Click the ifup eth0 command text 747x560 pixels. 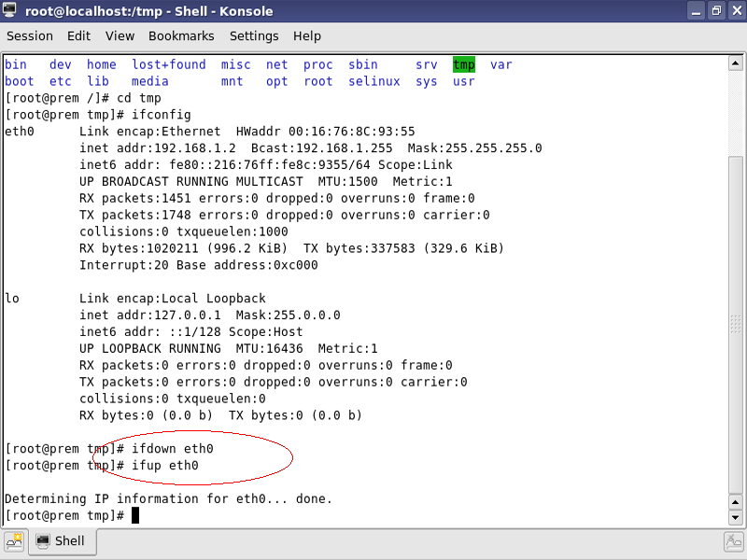[164, 465]
